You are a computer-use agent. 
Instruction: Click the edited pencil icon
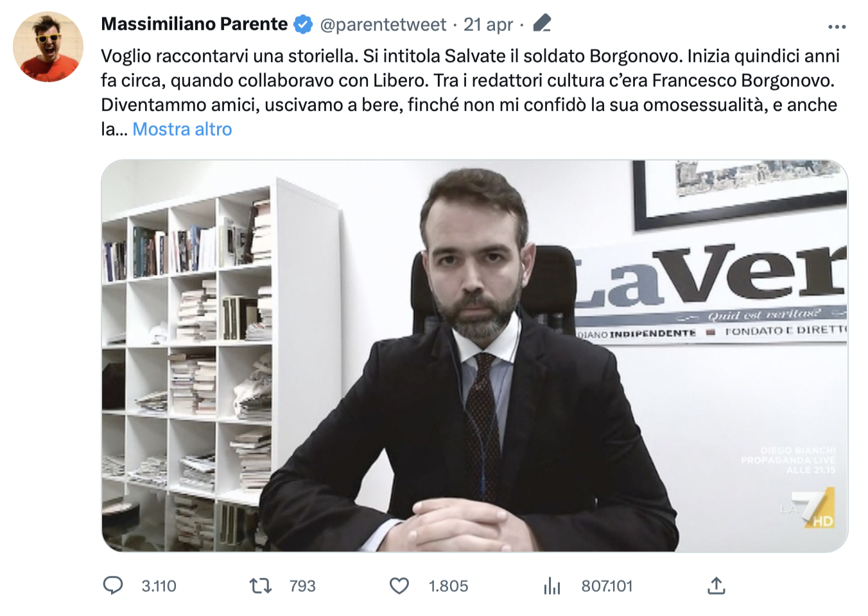542,24
